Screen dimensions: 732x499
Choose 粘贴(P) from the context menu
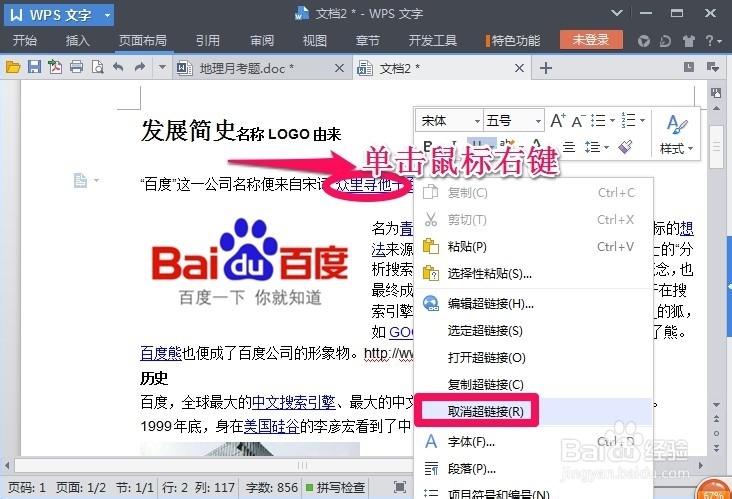point(533,246)
